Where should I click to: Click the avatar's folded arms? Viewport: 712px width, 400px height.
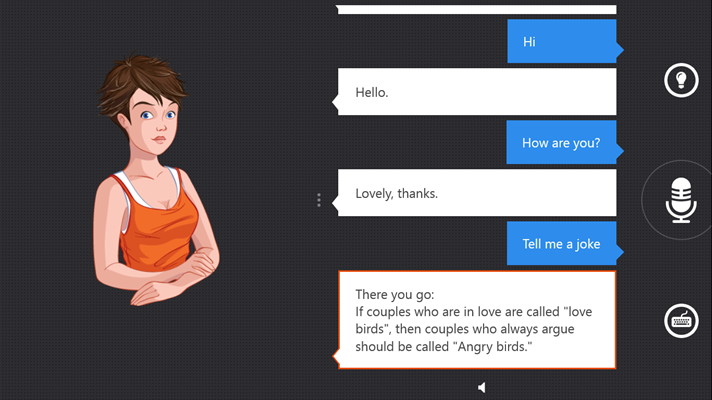click(168, 277)
